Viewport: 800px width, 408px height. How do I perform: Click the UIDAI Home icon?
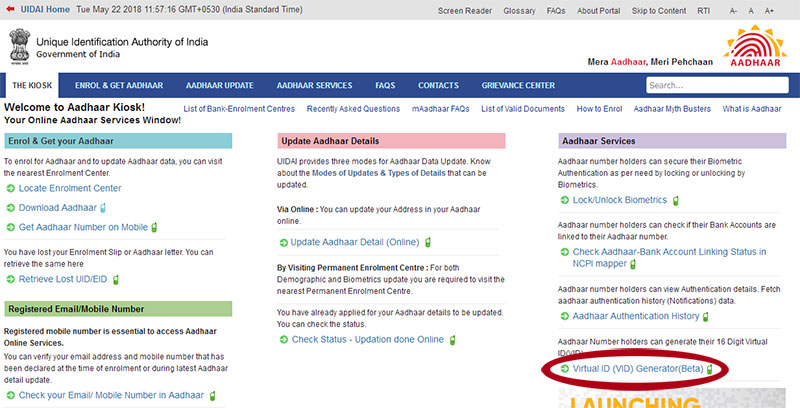(9, 9)
